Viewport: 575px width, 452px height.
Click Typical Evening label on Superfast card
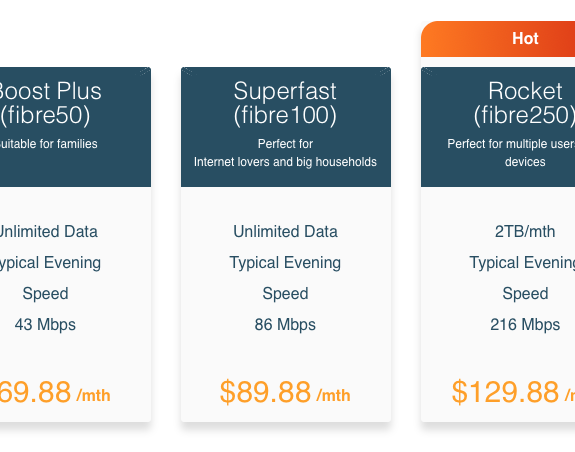[285, 263]
